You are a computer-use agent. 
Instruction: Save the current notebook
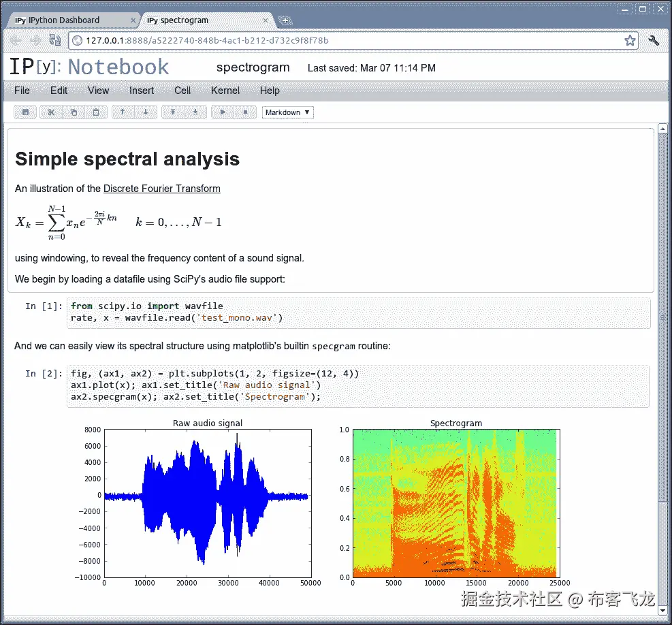pos(25,112)
